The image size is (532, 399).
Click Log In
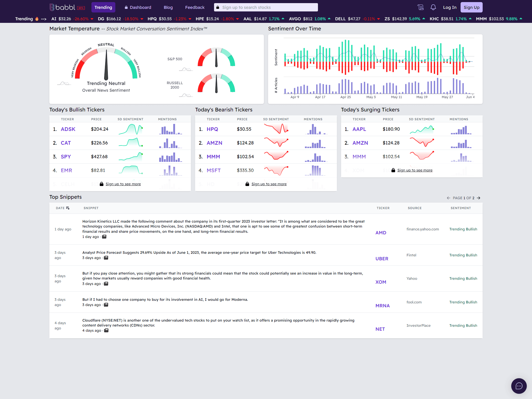point(450,7)
